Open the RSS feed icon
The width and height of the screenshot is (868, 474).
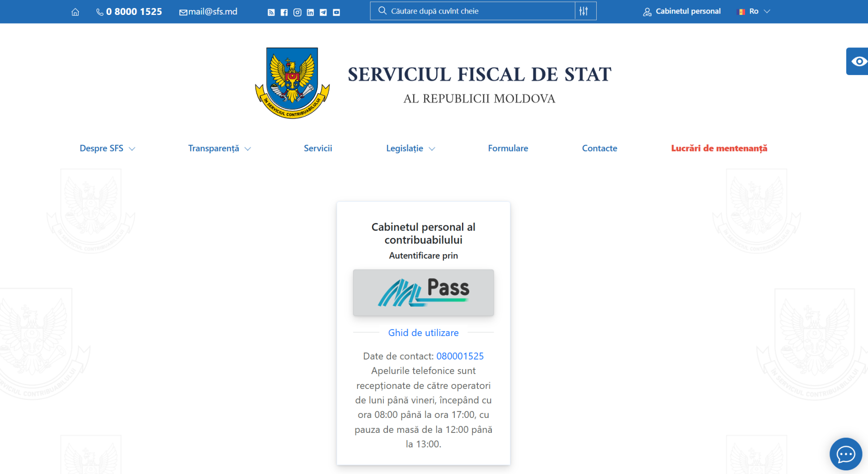tap(271, 12)
